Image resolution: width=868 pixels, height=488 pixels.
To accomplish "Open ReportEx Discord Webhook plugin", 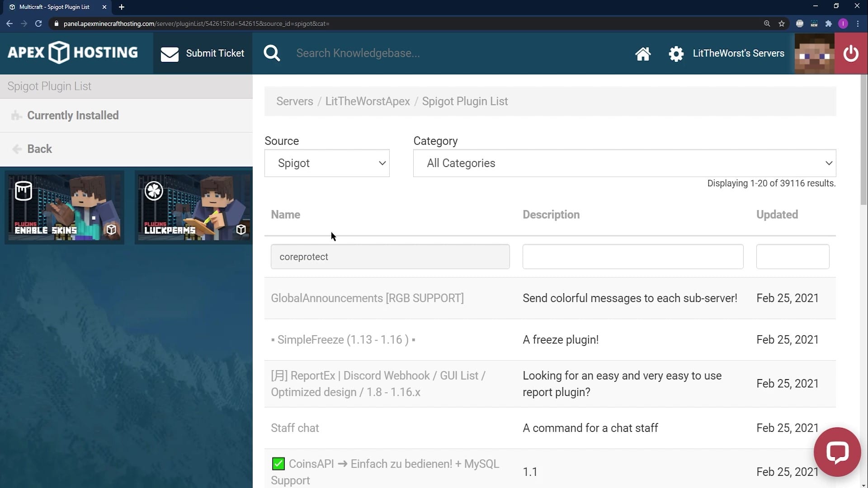I will pos(378,384).
